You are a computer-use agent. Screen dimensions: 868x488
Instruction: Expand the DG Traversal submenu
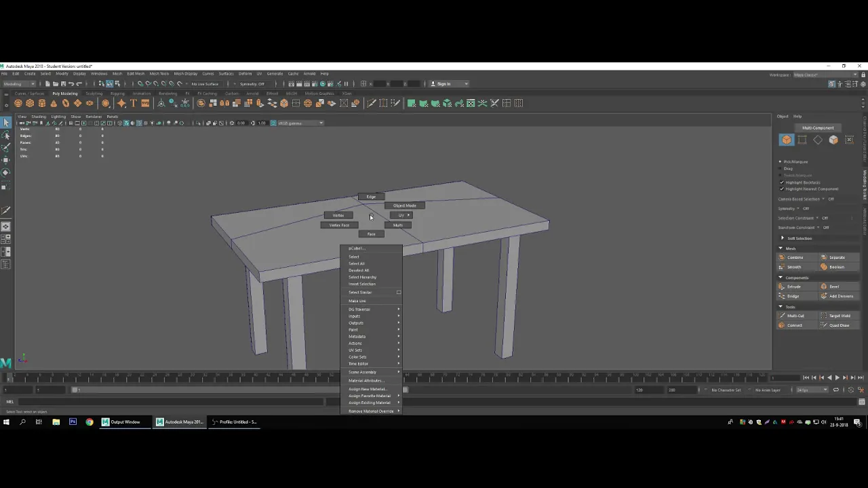click(372, 309)
